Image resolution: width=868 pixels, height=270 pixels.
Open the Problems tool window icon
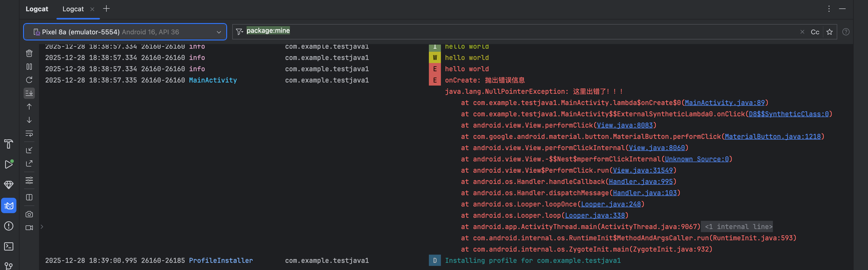click(9, 226)
